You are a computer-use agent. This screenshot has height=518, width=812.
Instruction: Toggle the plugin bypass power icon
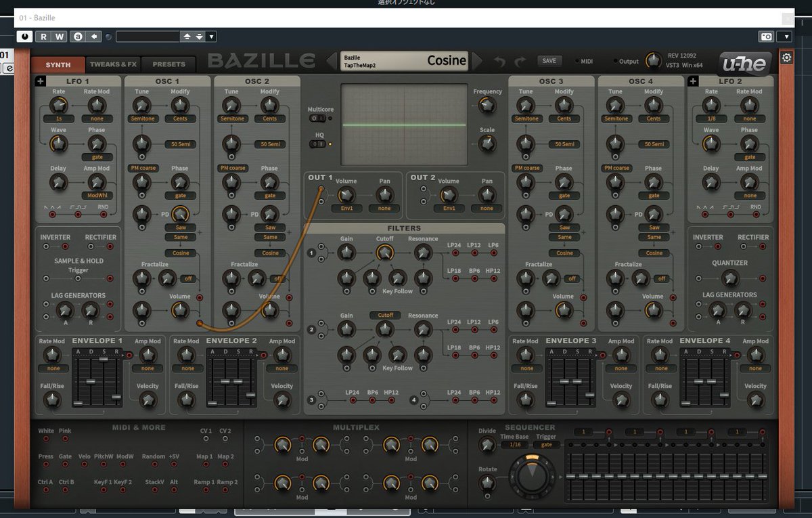(x=24, y=36)
